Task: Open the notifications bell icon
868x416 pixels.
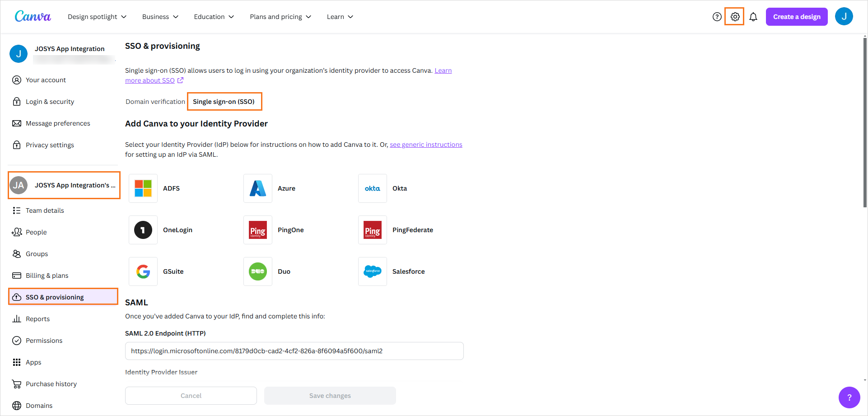Action: [753, 17]
